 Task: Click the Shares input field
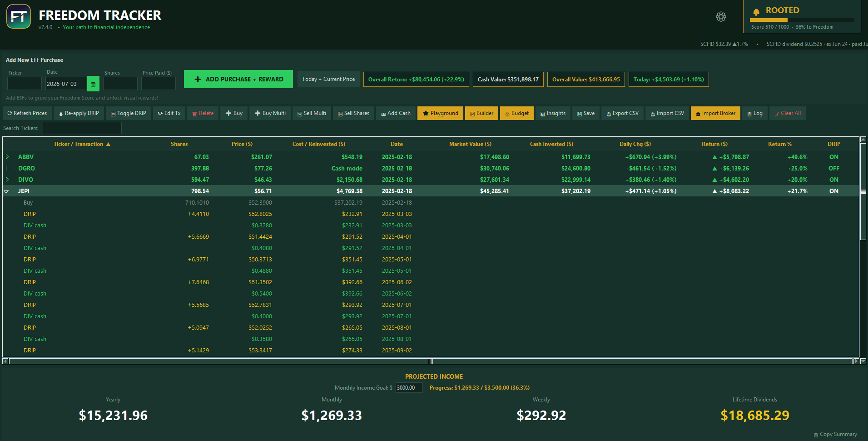click(120, 84)
